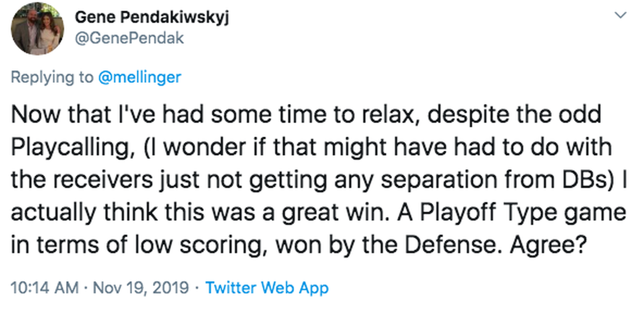Open the Gene Pendakiwskyj display name link
This screenshot has height=314, width=644.
[x=153, y=17]
